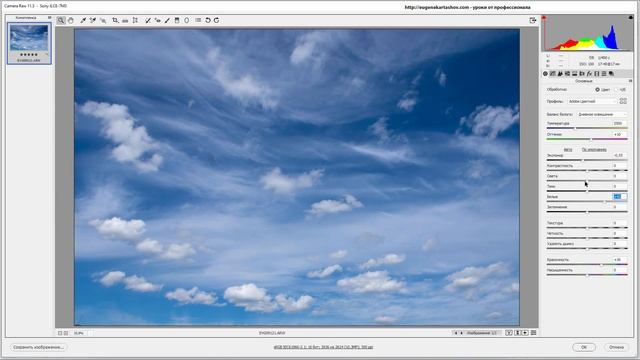Switch to the Tone Curve panel tab
The width and height of the screenshot is (640, 360).
553,73
